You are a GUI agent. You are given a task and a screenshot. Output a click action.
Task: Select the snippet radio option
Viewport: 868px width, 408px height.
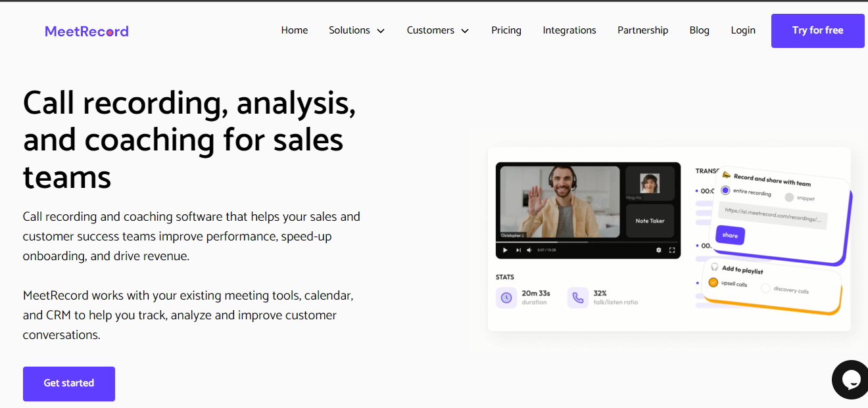tap(789, 197)
